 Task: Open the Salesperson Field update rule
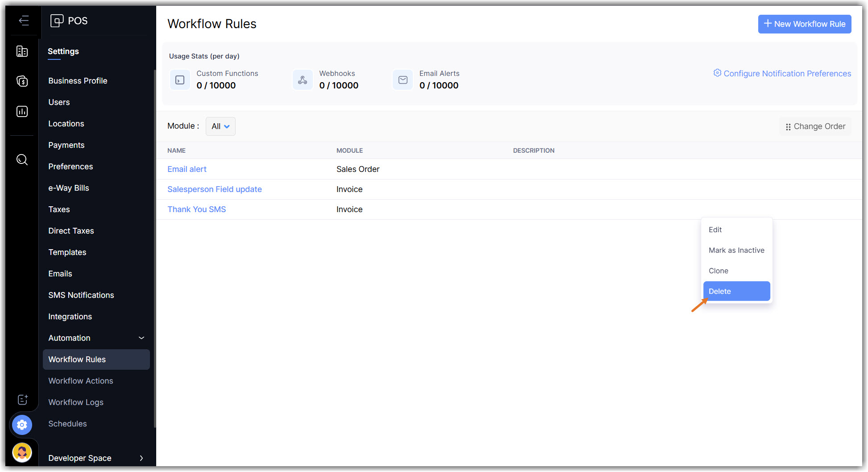tap(214, 189)
